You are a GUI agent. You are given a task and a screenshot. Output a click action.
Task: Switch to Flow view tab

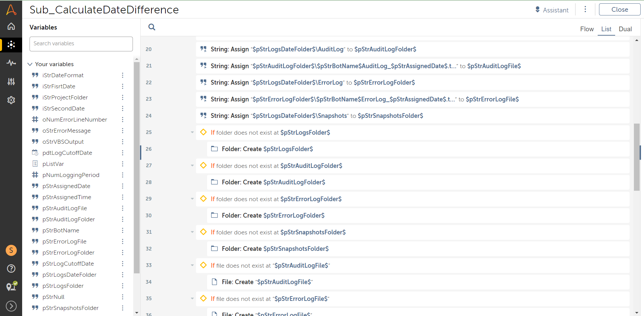[x=587, y=29]
